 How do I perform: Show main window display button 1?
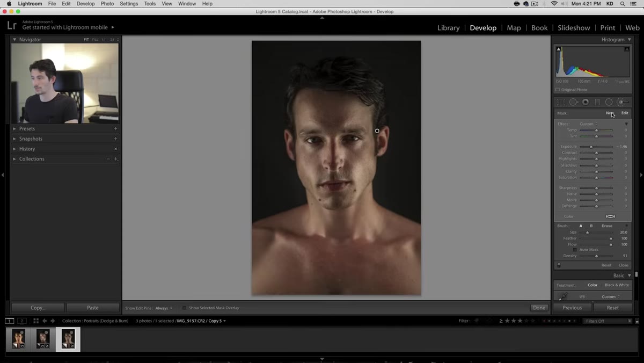coord(10,321)
